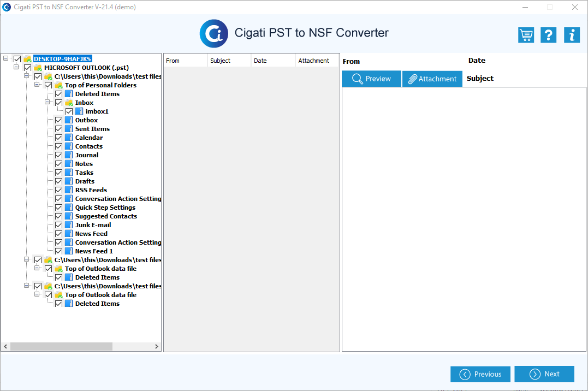
Task: Click the imbox1 folder icon
Action: 79,111
